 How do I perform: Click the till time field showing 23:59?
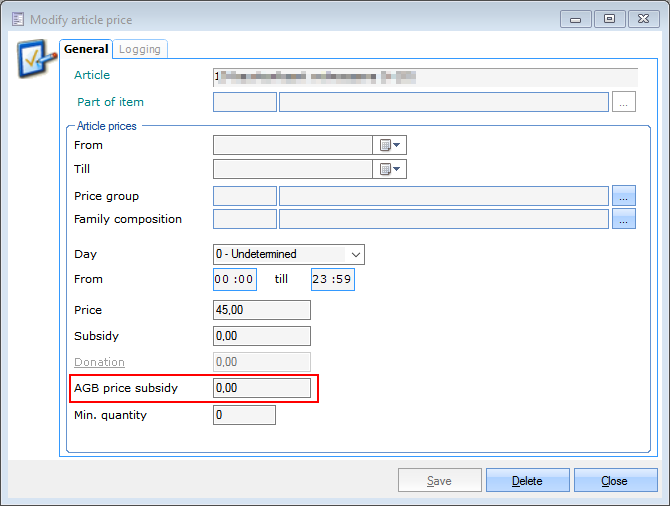(x=332, y=280)
